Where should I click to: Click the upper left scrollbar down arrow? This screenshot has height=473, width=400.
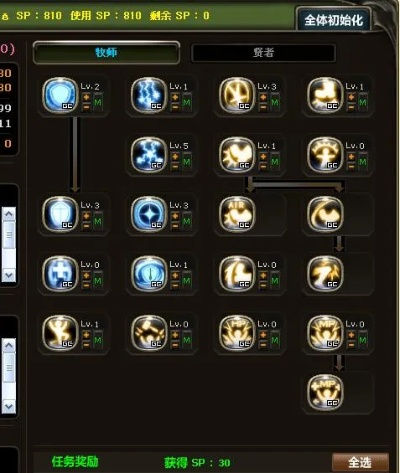pos(9,276)
